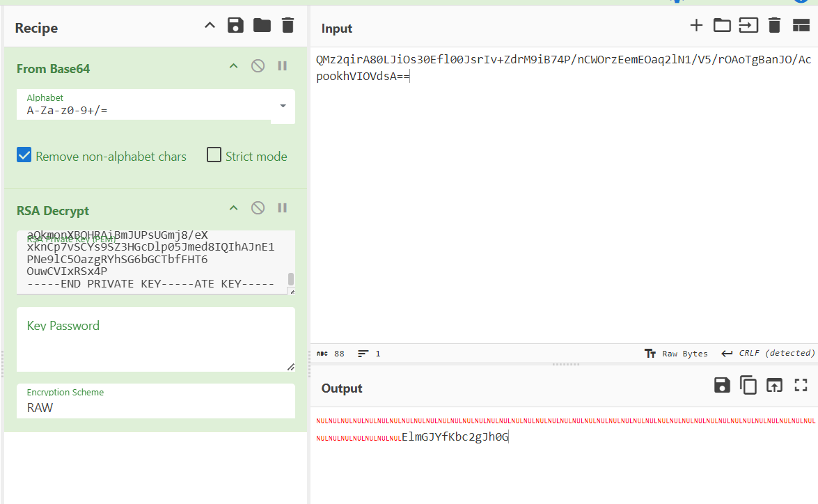This screenshot has width=818, height=504.
Task: Click the input line count indicator
Action: pos(369,354)
